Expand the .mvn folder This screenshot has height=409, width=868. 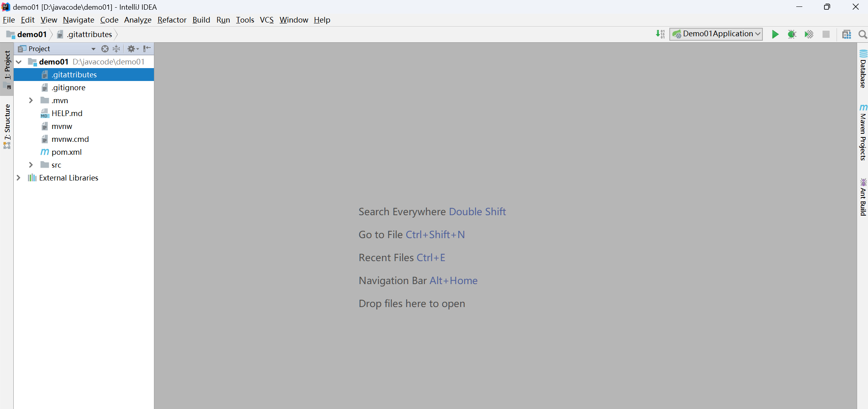click(x=31, y=100)
